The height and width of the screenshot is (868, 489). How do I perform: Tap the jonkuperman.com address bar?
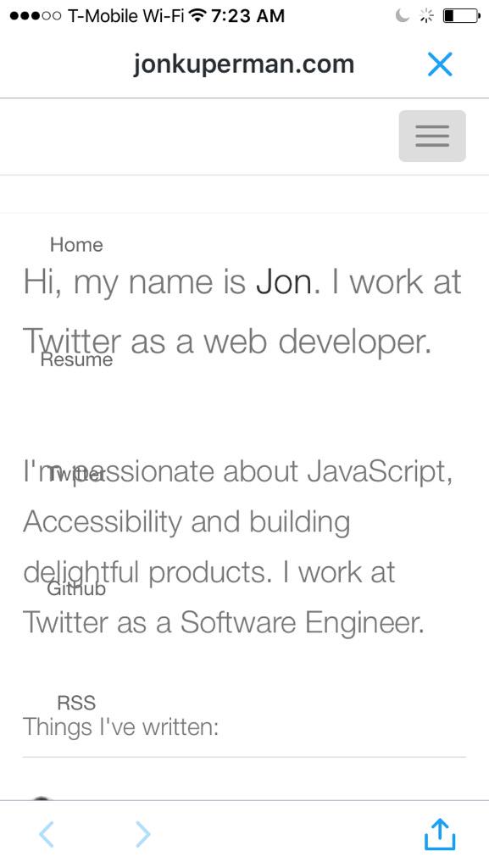click(x=244, y=64)
